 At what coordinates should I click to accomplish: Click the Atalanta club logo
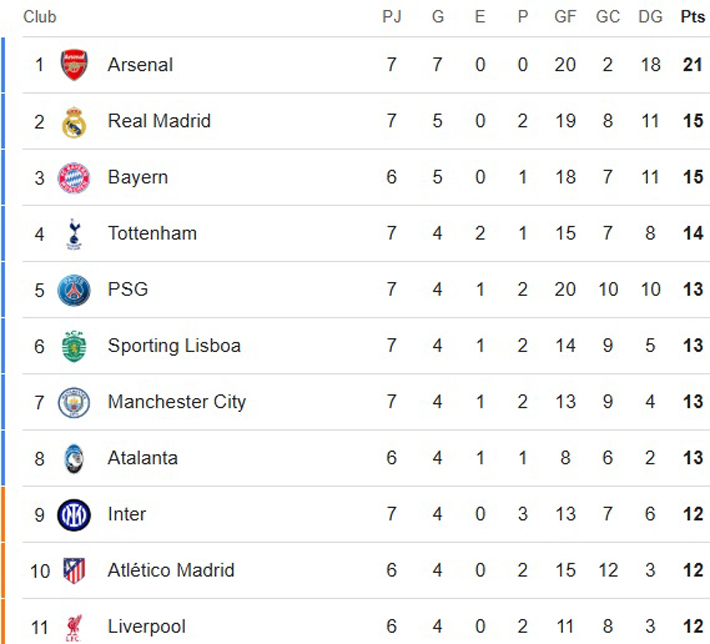74,458
